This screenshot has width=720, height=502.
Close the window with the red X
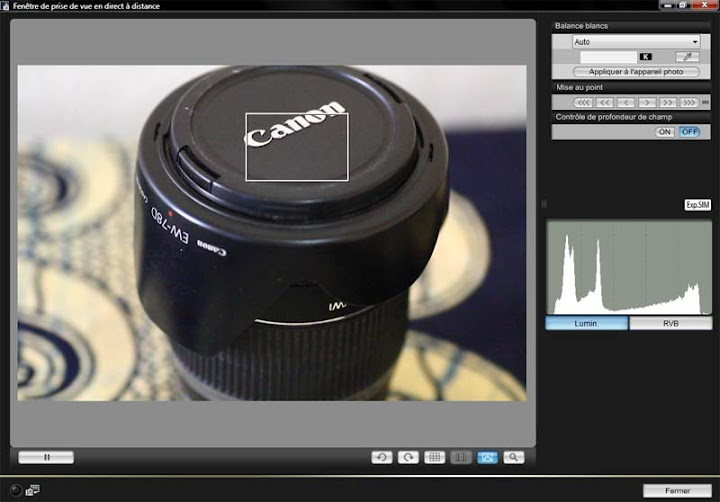click(x=705, y=5)
